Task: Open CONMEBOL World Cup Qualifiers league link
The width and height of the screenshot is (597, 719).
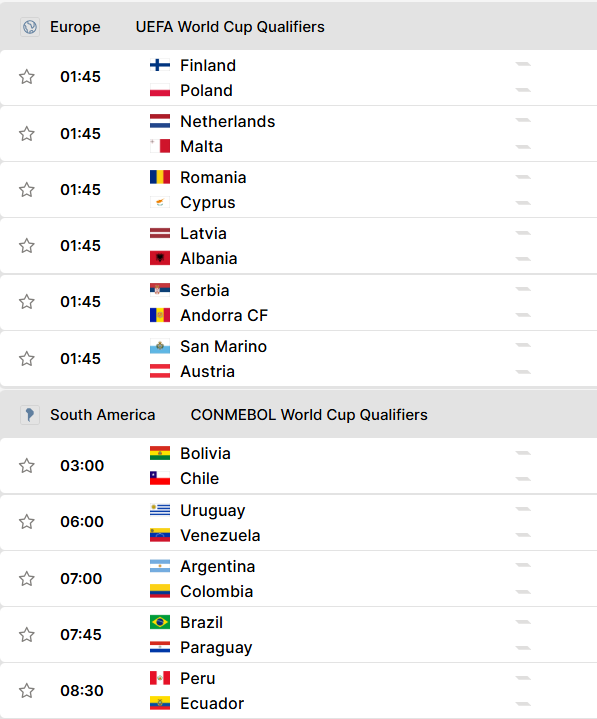Action: [x=309, y=415]
